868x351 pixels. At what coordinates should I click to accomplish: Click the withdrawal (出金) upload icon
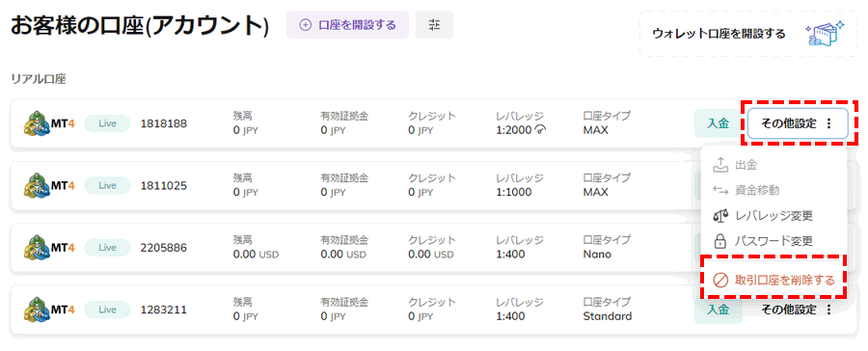719,165
